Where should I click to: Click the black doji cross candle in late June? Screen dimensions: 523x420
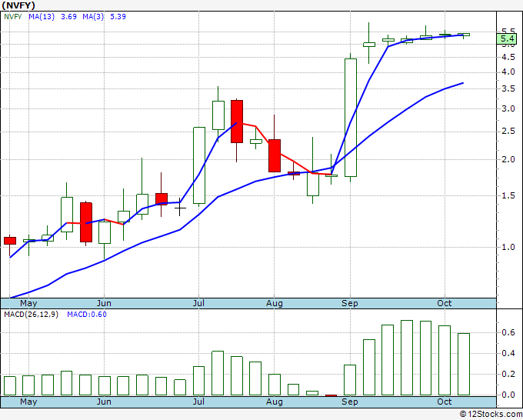pos(180,208)
